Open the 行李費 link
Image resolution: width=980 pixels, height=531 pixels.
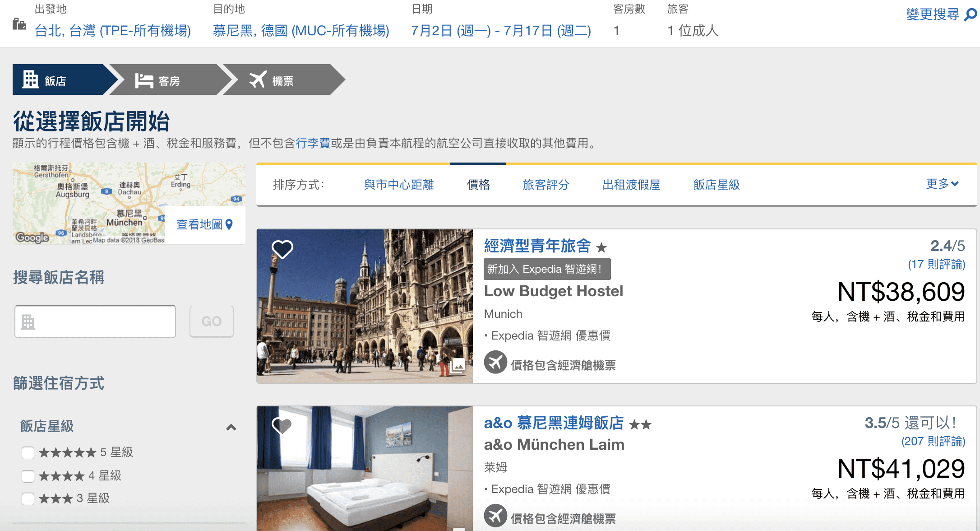pyautogui.click(x=313, y=143)
